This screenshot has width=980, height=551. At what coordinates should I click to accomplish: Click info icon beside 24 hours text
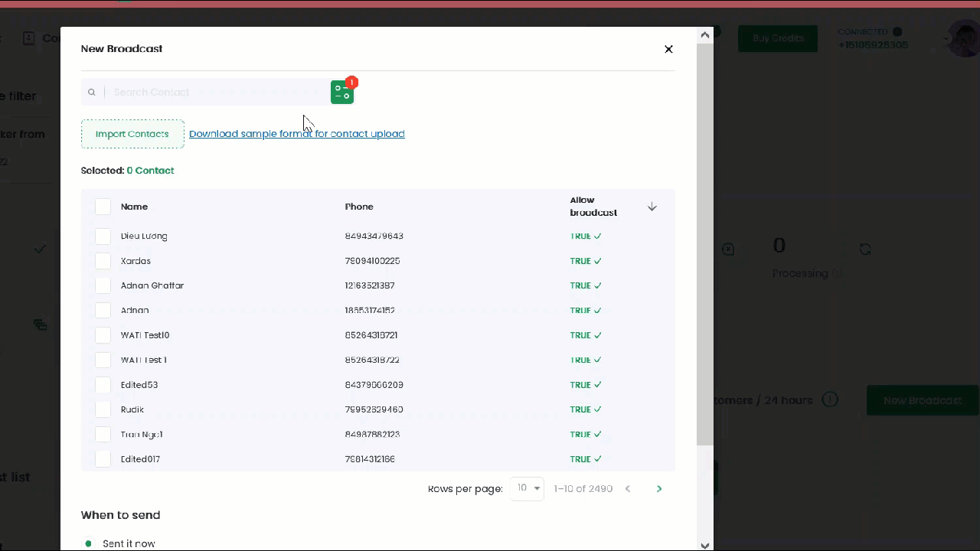(x=830, y=399)
